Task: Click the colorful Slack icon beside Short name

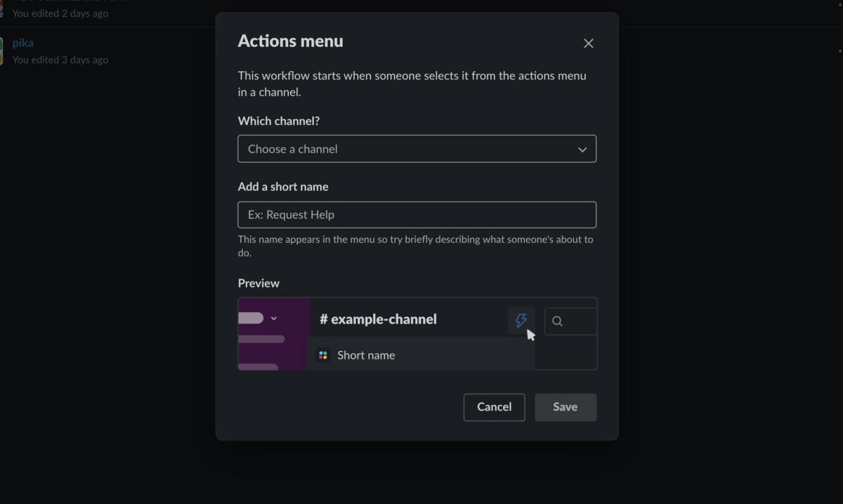Action: click(323, 355)
